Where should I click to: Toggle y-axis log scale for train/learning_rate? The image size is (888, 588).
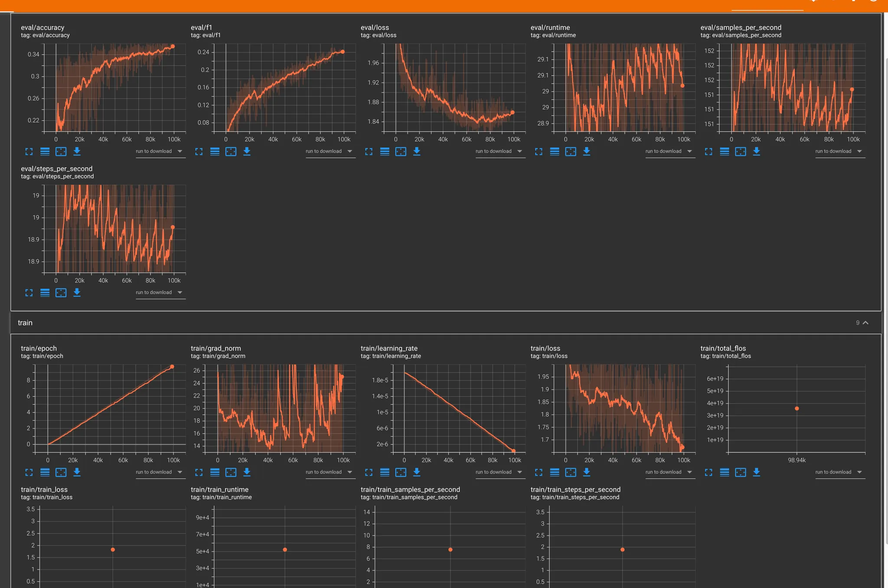(385, 472)
